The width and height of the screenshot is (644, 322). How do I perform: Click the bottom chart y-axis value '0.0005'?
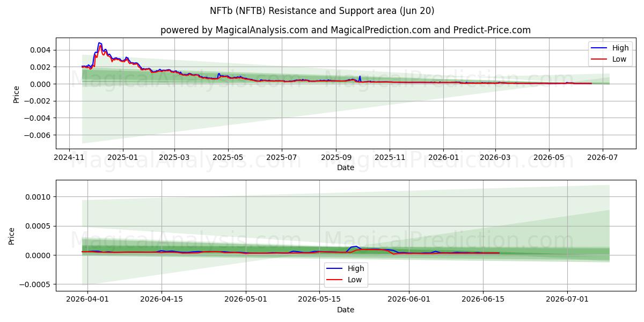point(39,226)
